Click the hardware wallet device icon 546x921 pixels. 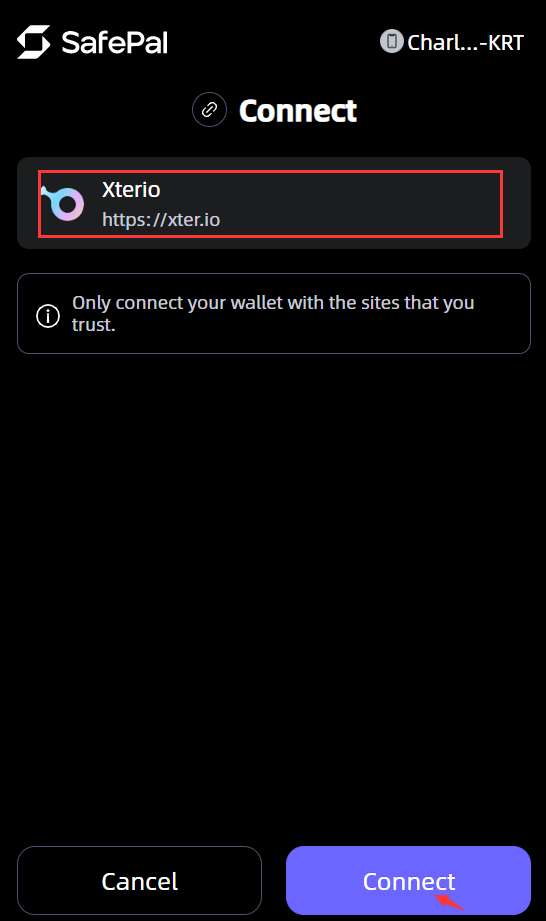tap(392, 42)
